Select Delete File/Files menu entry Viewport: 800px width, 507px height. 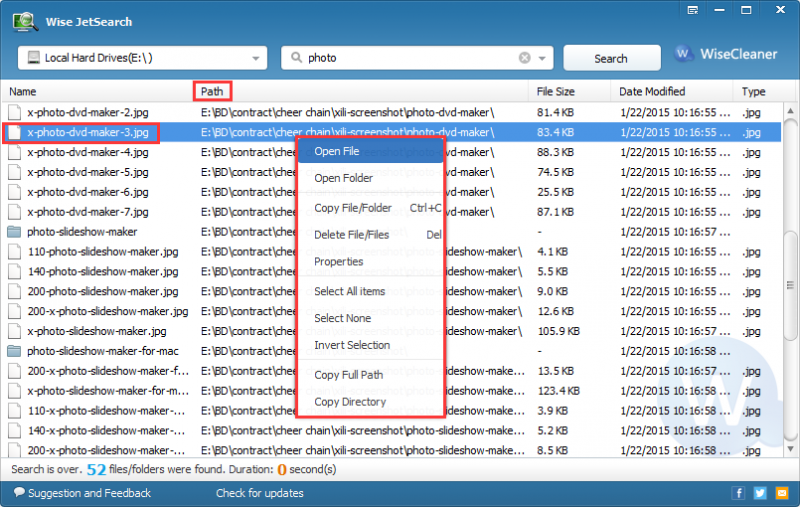point(370,235)
